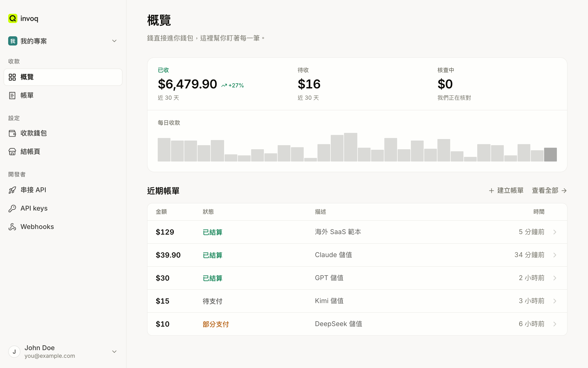Open 收款錢包 settings

[x=63, y=133]
